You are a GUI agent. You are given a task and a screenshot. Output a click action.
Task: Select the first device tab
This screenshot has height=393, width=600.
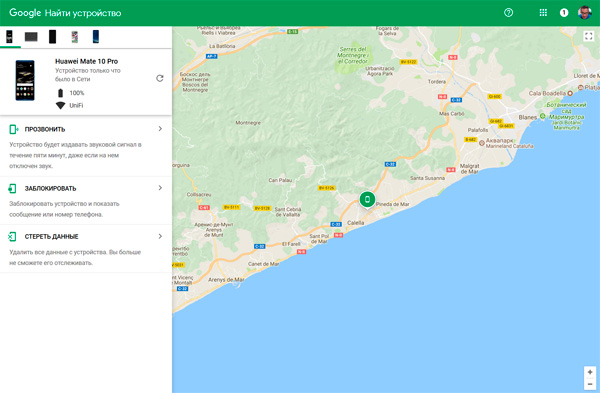tap(10, 37)
